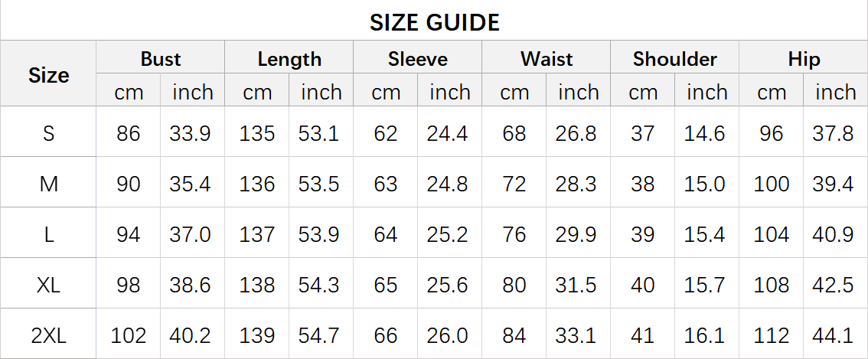Select the Shoulder column header
The image size is (868, 359).
pos(675,59)
